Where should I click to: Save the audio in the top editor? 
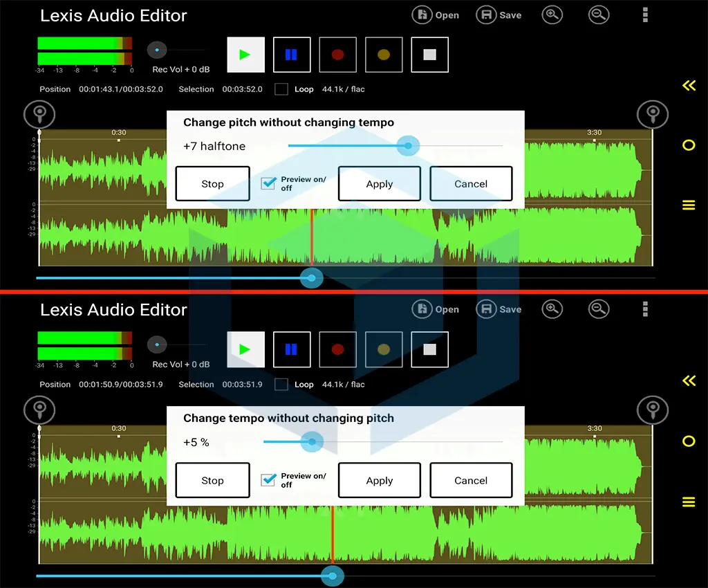(x=499, y=15)
